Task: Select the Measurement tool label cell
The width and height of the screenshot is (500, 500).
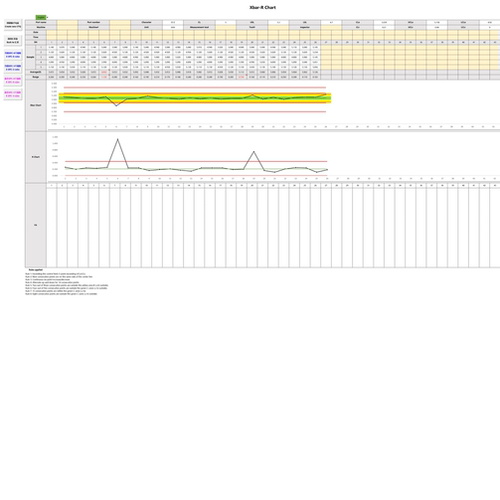Action: coord(199,27)
